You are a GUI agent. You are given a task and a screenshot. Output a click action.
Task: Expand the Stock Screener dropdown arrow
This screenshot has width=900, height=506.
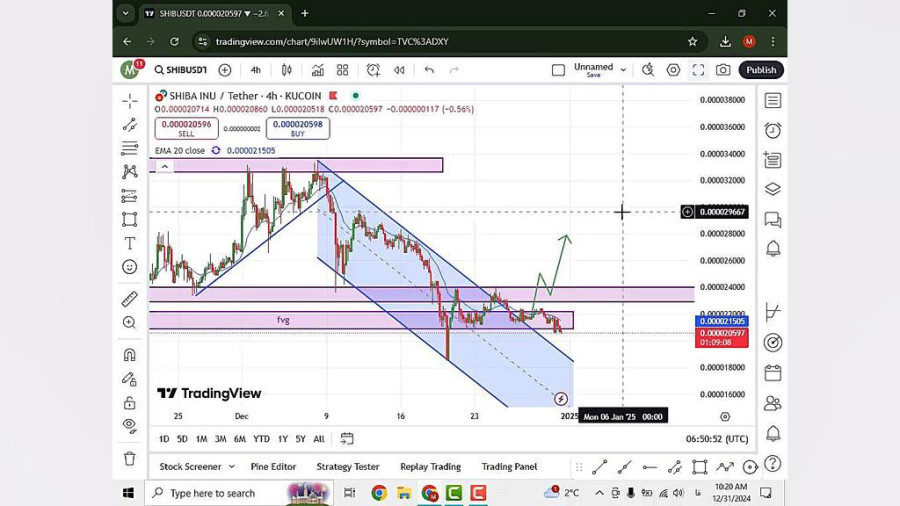point(231,466)
